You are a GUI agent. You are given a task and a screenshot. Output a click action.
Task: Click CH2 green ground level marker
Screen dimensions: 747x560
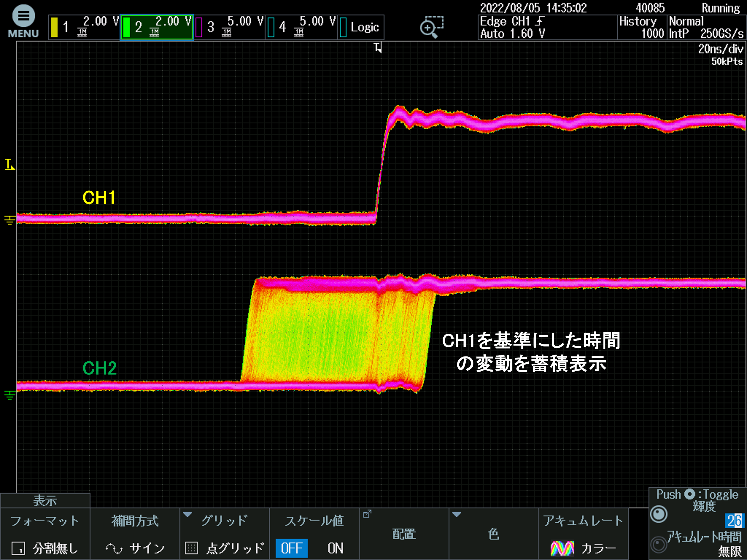[10, 395]
